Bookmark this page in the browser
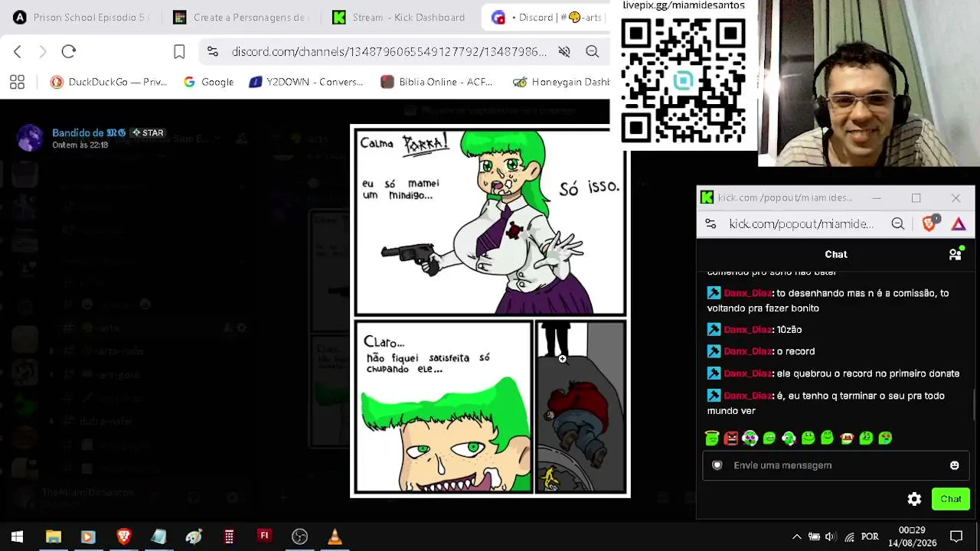 tap(179, 51)
